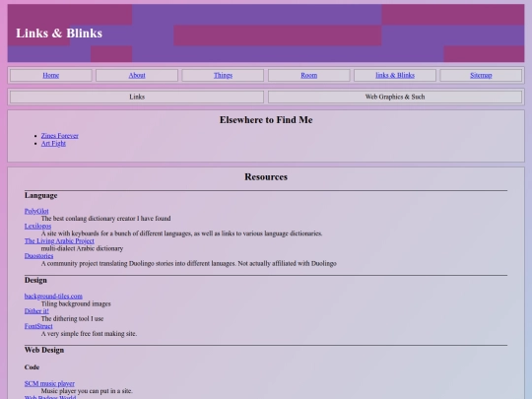Switch to Web Graphics & Such tab

tap(395, 97)
